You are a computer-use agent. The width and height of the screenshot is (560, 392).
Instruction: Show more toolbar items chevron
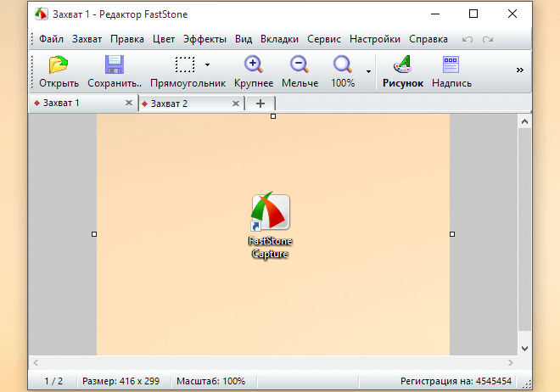tap(519, 70)
